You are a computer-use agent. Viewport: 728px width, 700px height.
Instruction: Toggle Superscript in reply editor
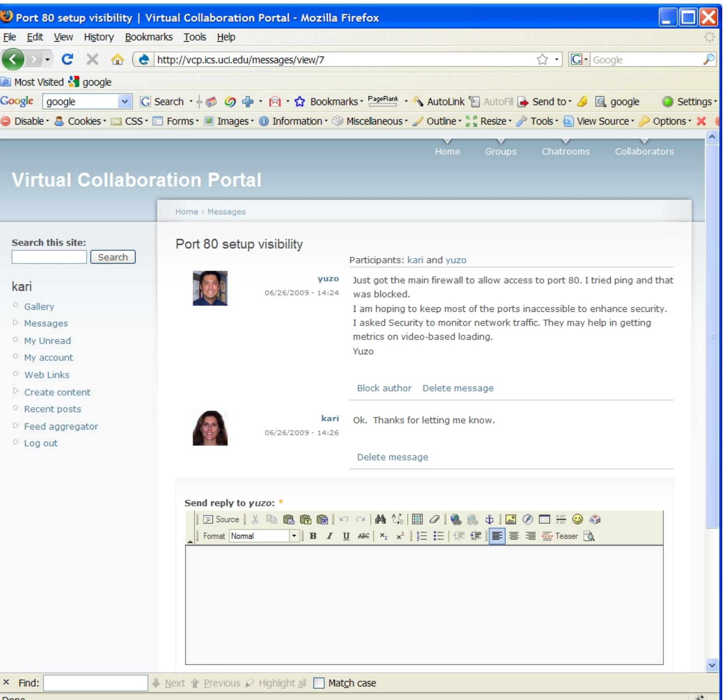[400, 536]
